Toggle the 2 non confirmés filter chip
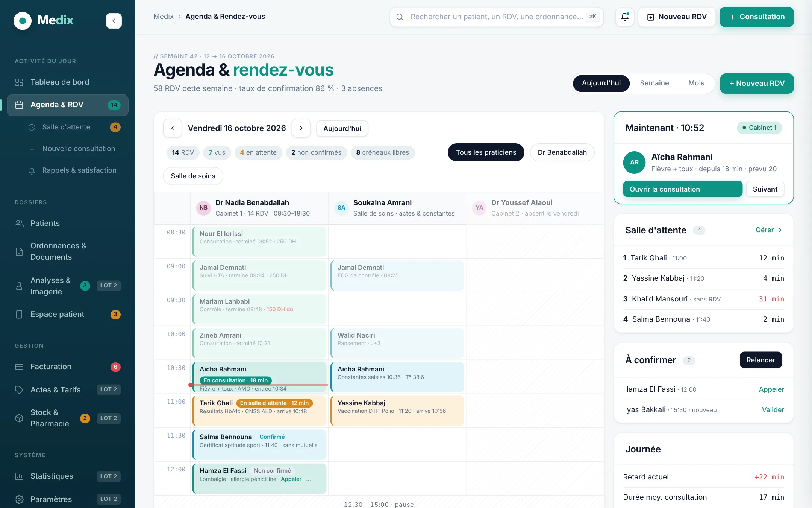812x508 pixels. click(317, 153)
